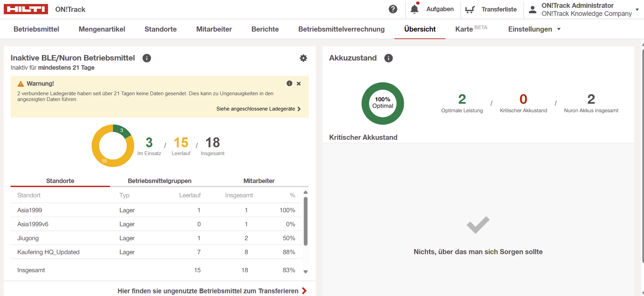Click the Kritischer Akkustand section heading
This screenshot has width=644, height=296.
point(363,137)
